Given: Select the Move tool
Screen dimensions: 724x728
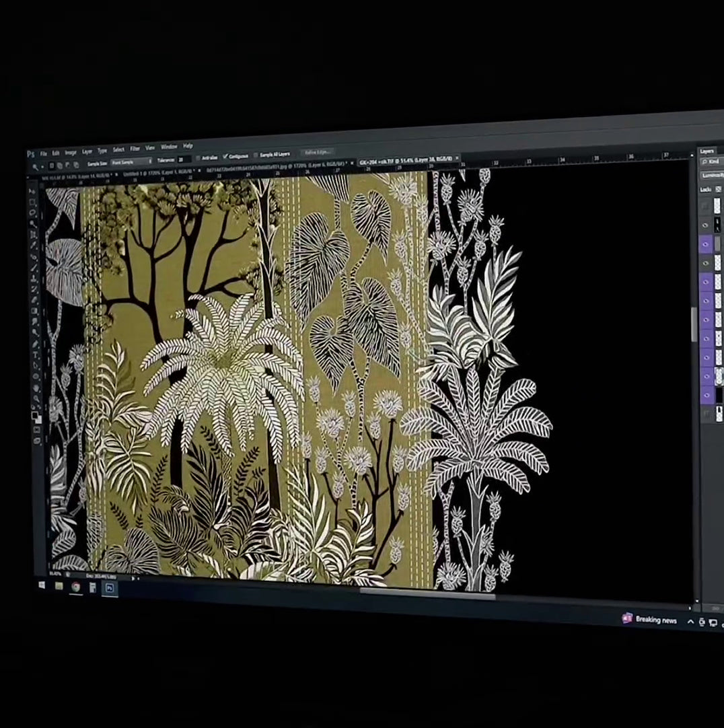Looking at the screenshot, I should pyautogui.click(x=32, y=191).
